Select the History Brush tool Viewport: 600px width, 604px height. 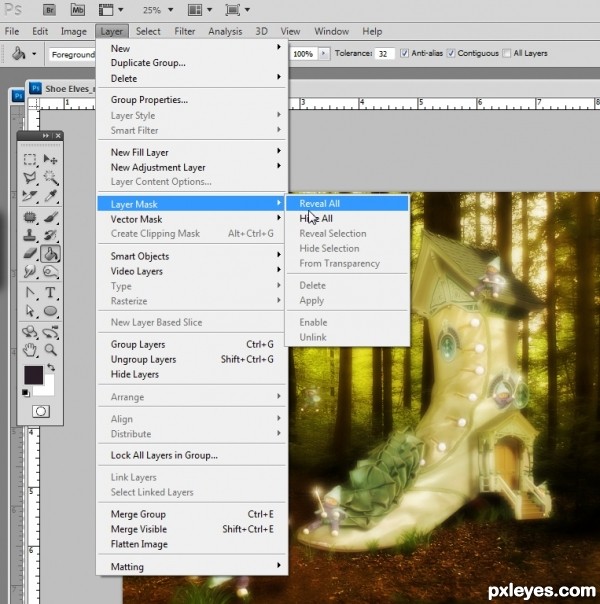(50, 235)
